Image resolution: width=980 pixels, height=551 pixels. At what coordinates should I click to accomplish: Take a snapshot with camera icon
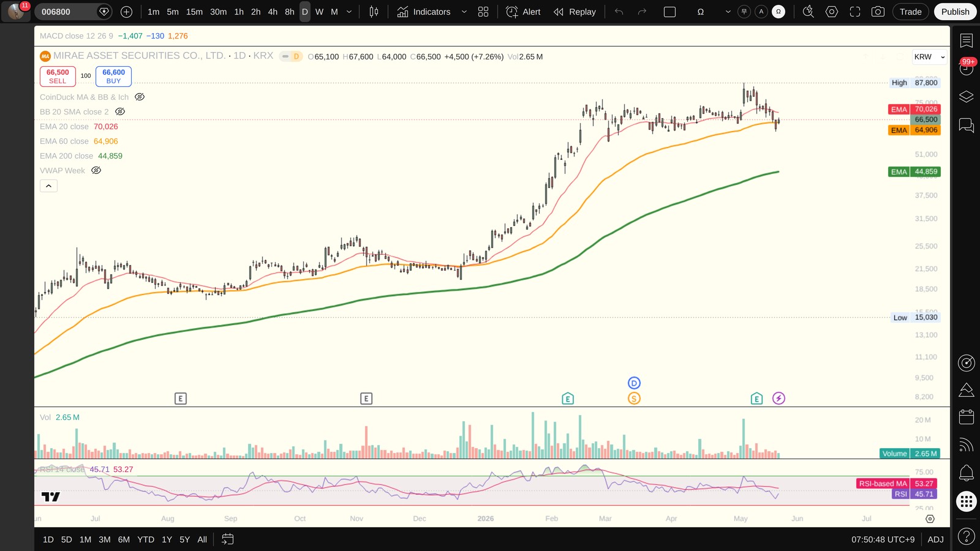coord(878,12)
